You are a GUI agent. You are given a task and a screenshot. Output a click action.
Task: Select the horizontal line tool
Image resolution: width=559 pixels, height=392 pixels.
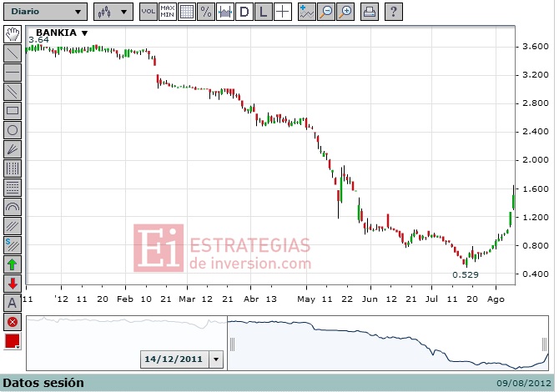pos(13,73)
